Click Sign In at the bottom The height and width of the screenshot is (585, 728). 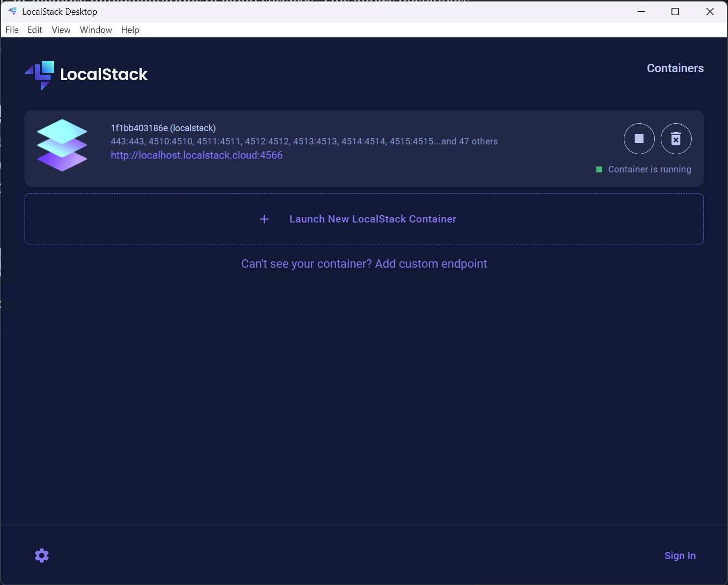point(680,556)
